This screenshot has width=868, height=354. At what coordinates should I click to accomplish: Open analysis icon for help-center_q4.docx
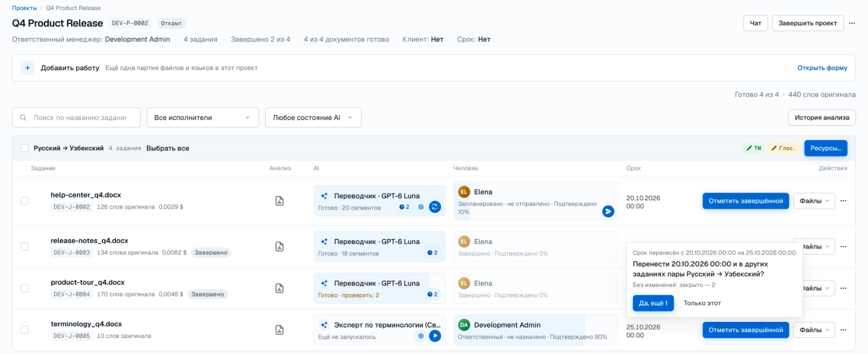280,201
